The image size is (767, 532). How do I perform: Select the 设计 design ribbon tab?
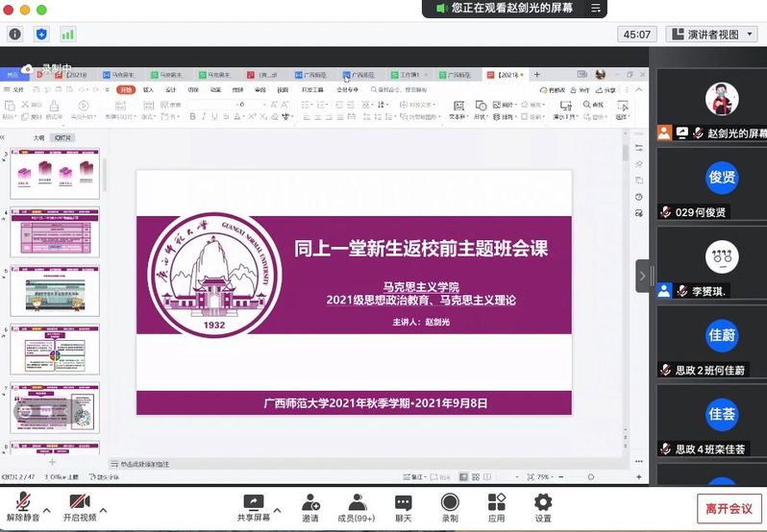point(171,90)
